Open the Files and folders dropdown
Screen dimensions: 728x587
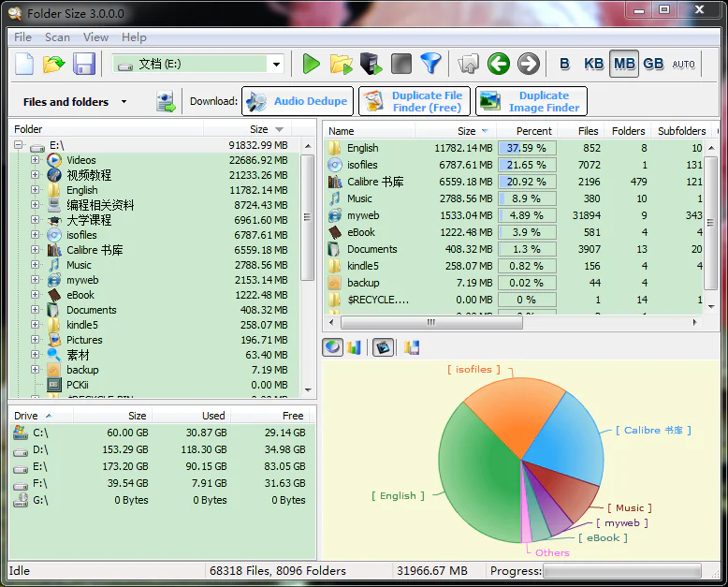coord(124,102)
